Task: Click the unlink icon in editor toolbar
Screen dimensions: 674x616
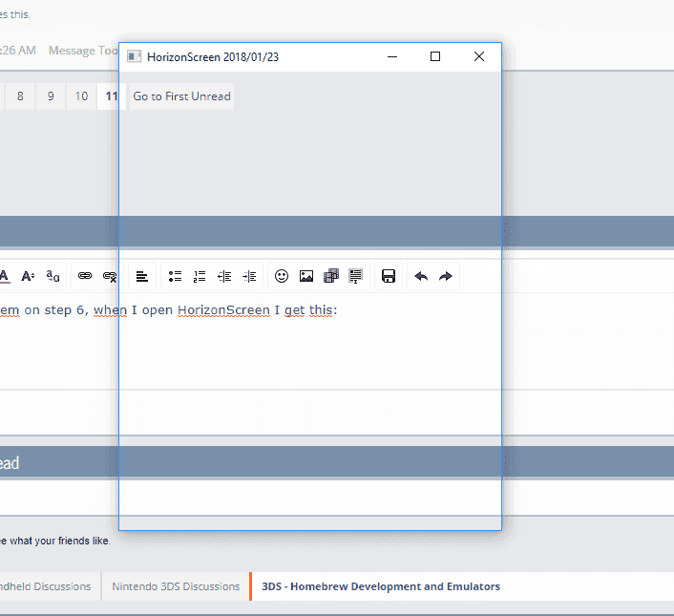Action: [110, 276]
